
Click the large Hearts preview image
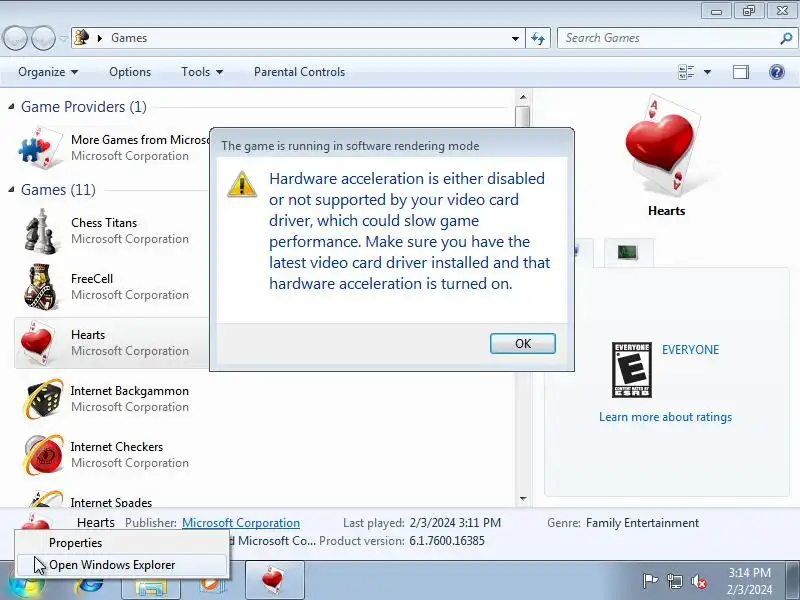click(663, 145)
